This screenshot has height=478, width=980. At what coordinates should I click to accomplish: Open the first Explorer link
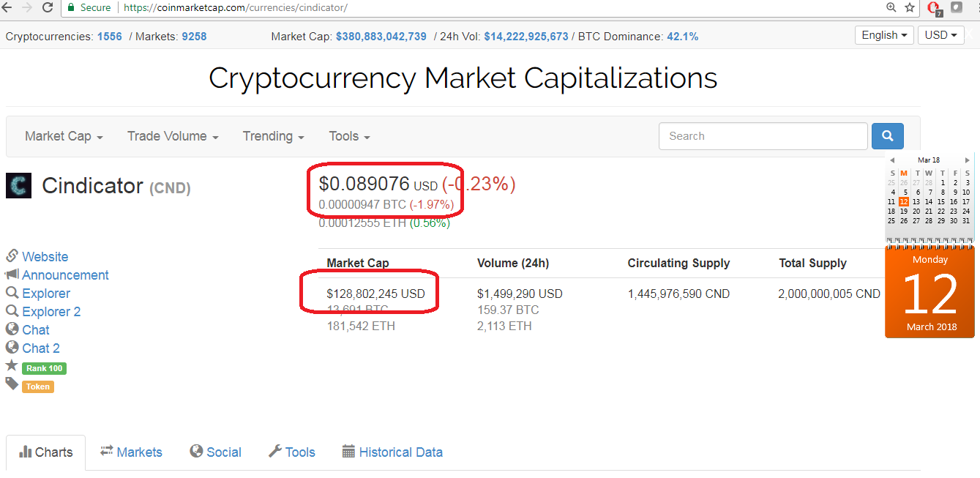click(x=46, y=294)
